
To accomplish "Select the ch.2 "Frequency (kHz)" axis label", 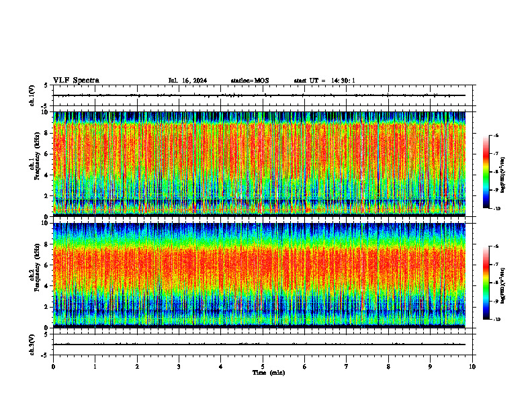I will (x=37, y=267).
